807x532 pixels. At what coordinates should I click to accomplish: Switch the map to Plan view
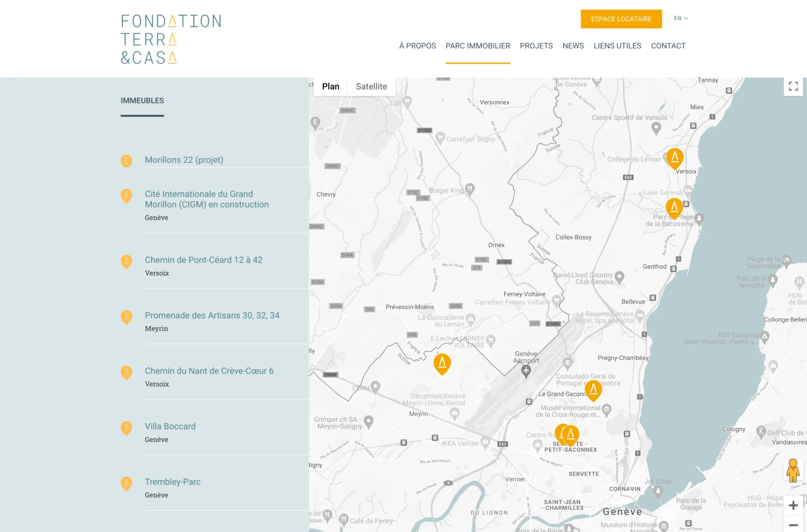tap(331, 87)
